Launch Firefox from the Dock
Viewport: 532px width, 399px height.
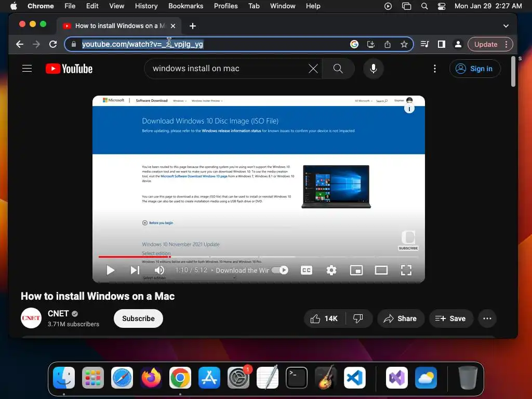151,378
